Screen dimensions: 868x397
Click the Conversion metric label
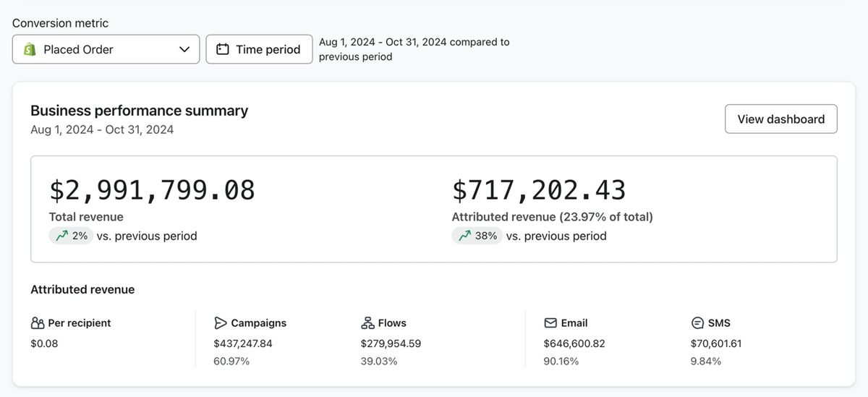(60, 23)
